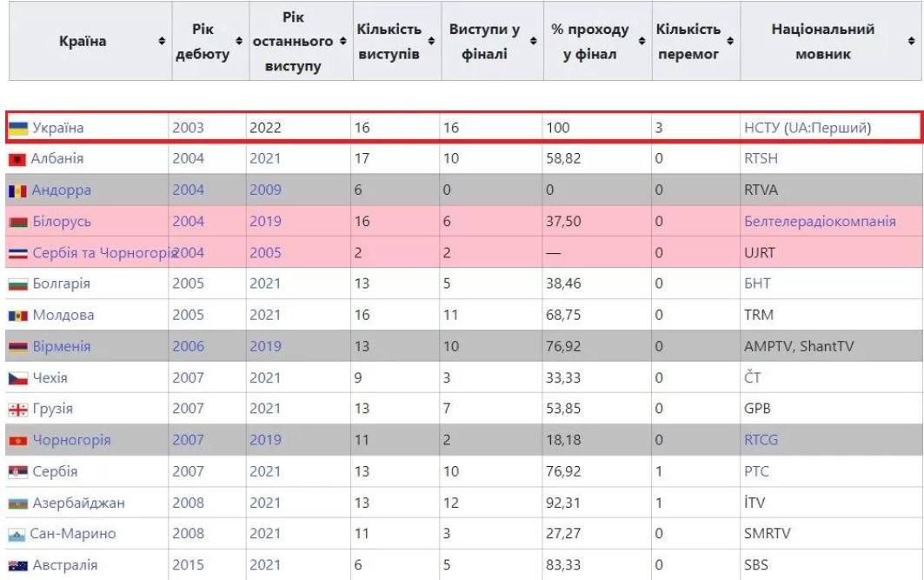Sort by Кількість виступів column arrow

click(430, 42)
